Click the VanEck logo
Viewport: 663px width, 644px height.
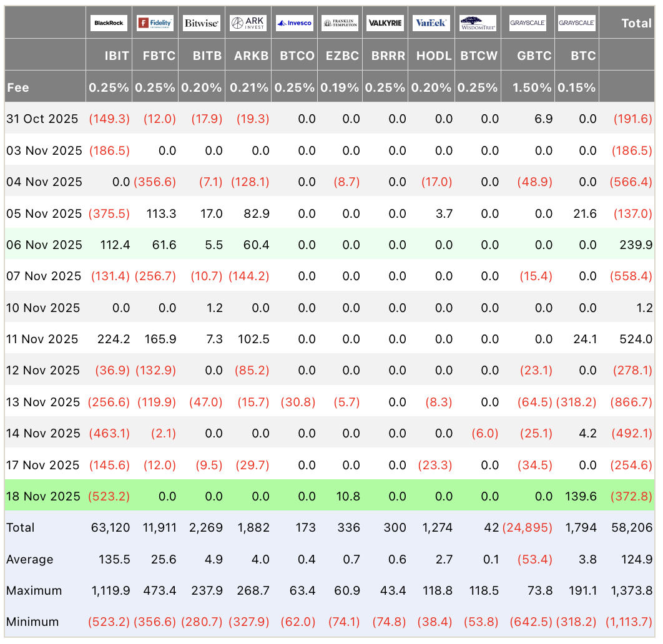pyautogui.click(x=431, y=24)
